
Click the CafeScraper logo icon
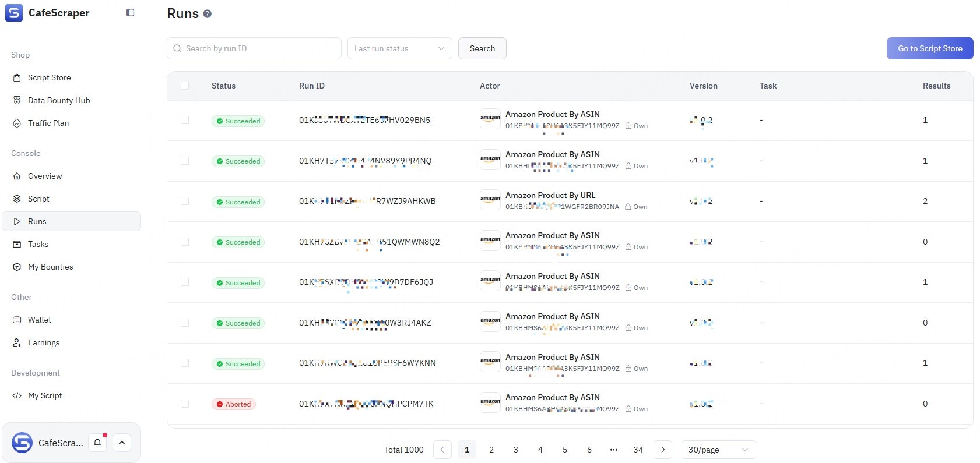point(14,13)
